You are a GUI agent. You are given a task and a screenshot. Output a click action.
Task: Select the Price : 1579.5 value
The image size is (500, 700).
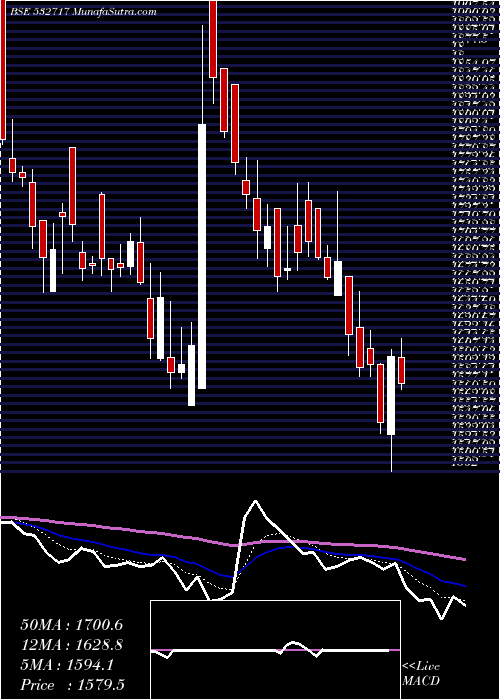click(71, 685)
